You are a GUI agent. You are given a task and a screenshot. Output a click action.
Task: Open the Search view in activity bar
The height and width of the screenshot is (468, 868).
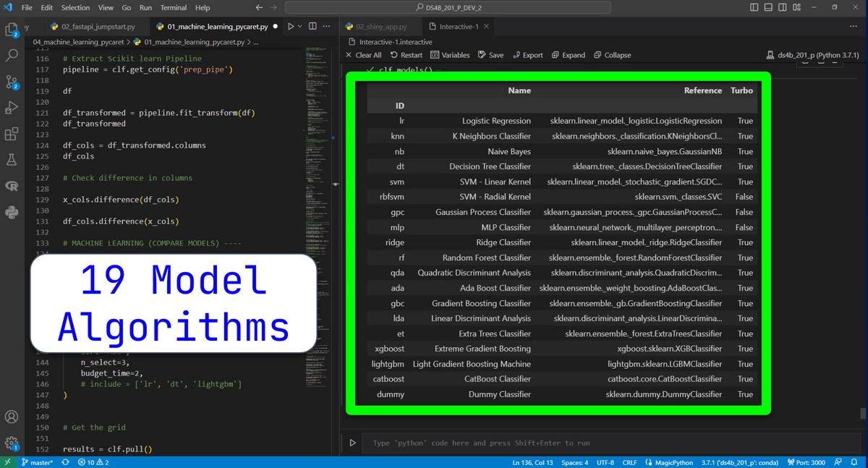[12, 55]
